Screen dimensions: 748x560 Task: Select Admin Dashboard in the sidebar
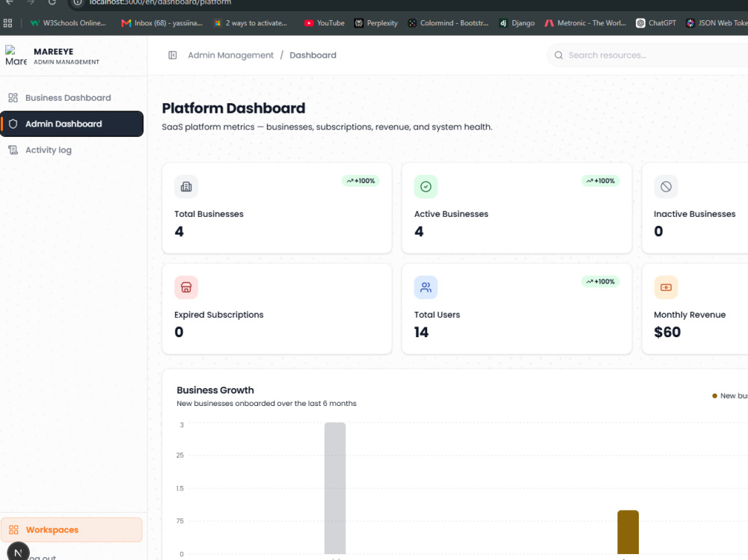point(72,124)
